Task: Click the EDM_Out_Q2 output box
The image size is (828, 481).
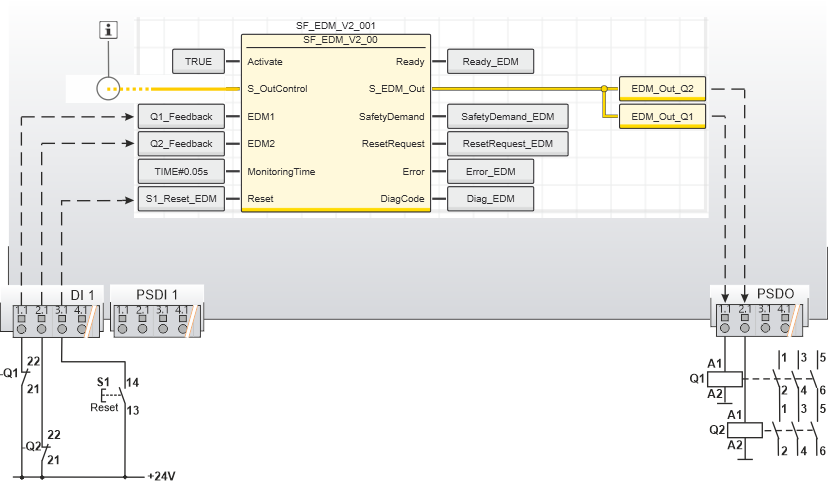Action: pos(663,89)
